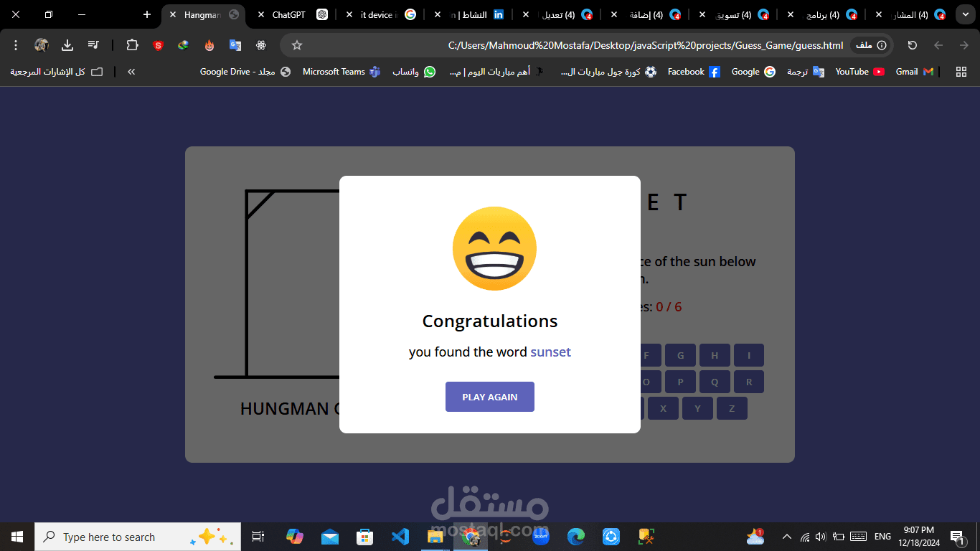
Task: Switch to the (4) تسويق tab
Action: [x=735, y=14]
